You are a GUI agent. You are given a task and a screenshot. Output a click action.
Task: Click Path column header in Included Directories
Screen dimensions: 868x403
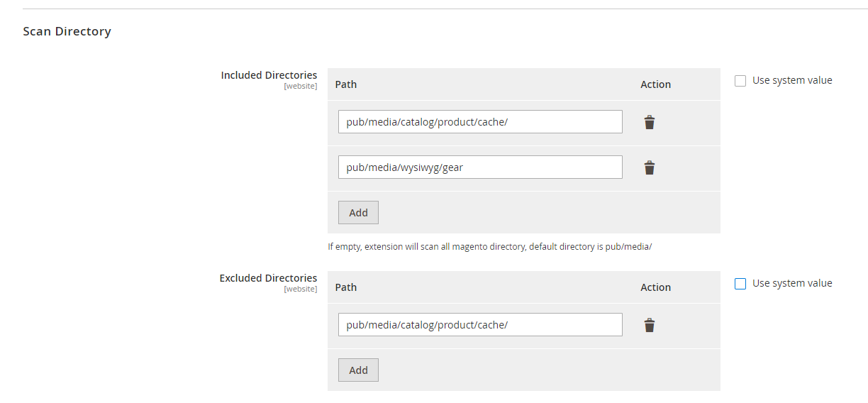[346, 84]
